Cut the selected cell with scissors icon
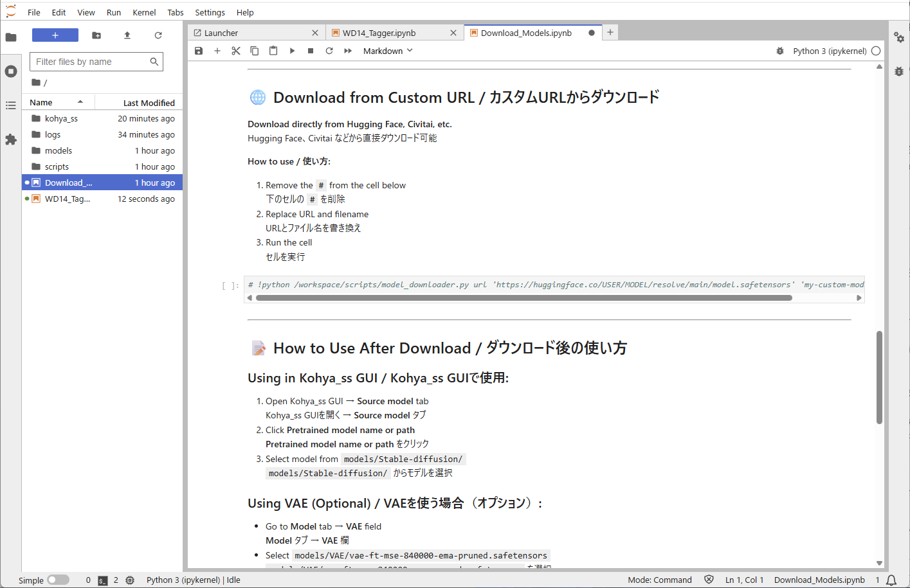 point(236,51)
